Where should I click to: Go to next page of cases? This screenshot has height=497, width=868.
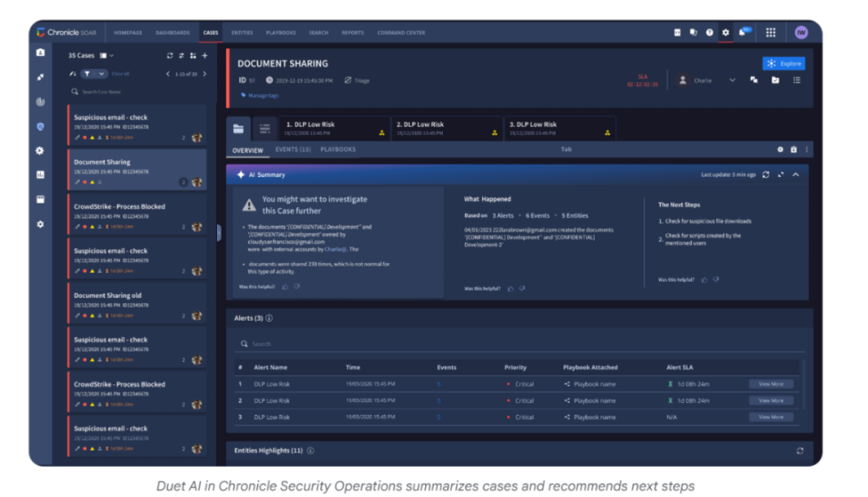click(204, 73)
